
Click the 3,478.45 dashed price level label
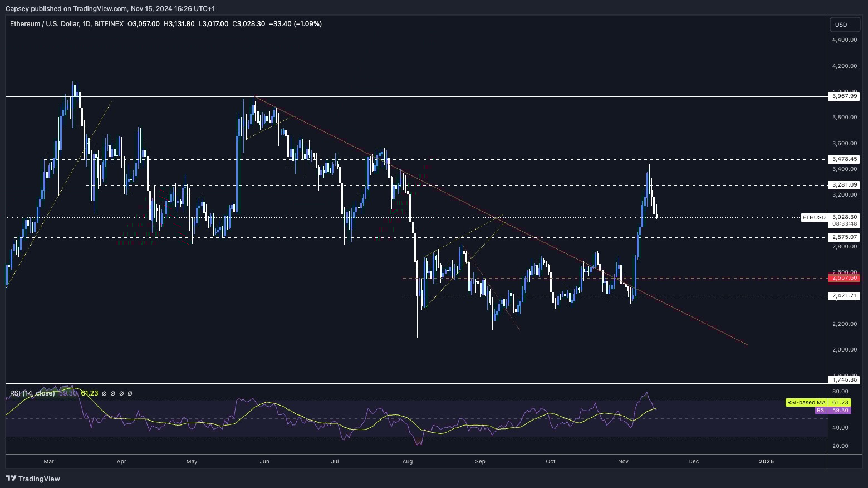(845, 159)
